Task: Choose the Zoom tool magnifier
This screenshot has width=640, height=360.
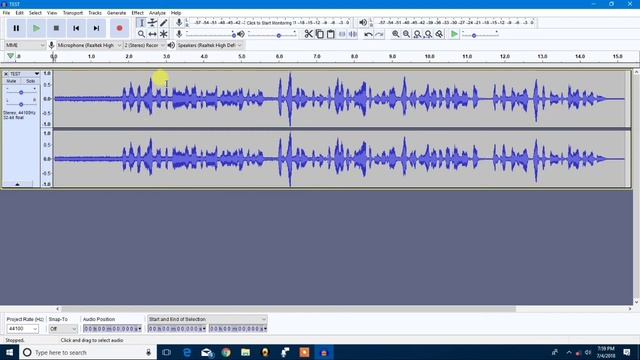Action: pyautogui.click(x=141, y=34)
